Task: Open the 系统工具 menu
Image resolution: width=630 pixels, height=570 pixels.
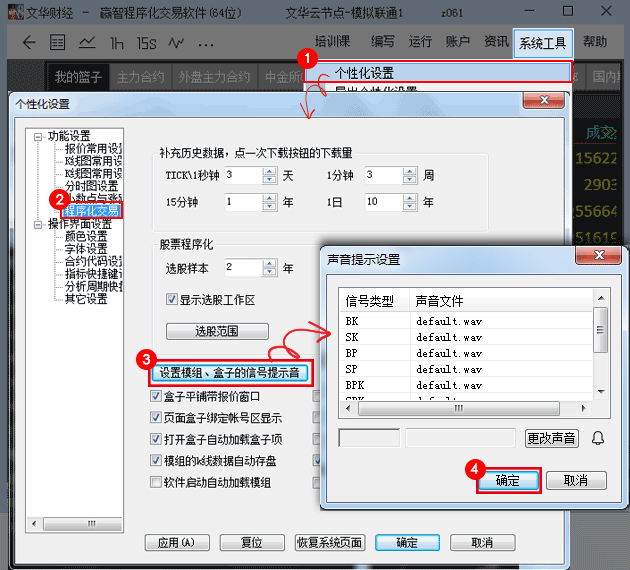Action: pyautogui.click(x=543, y=43)
